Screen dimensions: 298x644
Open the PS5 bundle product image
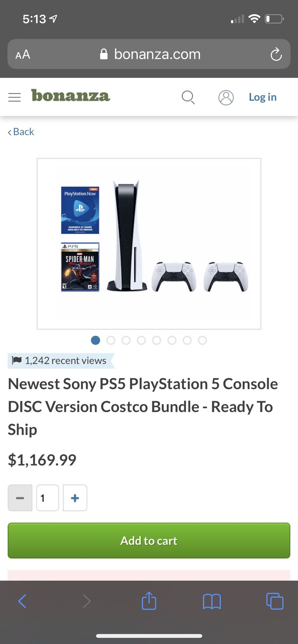click(149, 244)
